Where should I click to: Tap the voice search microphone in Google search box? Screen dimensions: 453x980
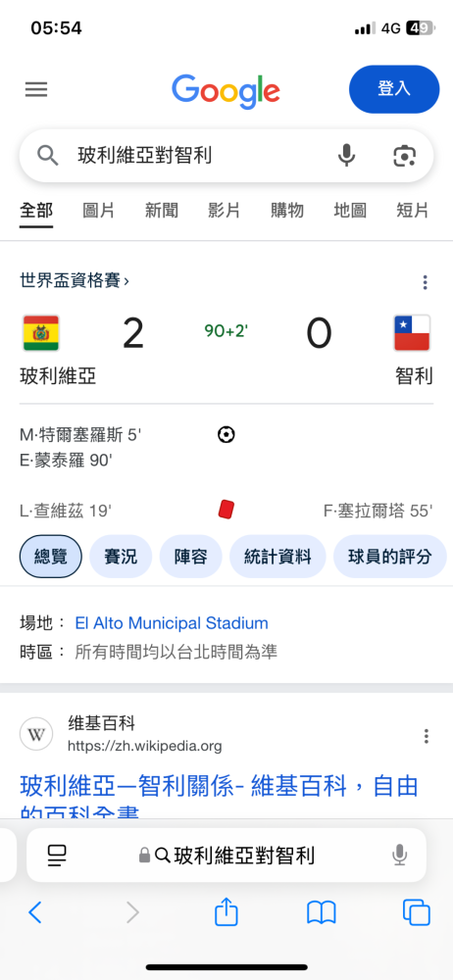point(347,155)
